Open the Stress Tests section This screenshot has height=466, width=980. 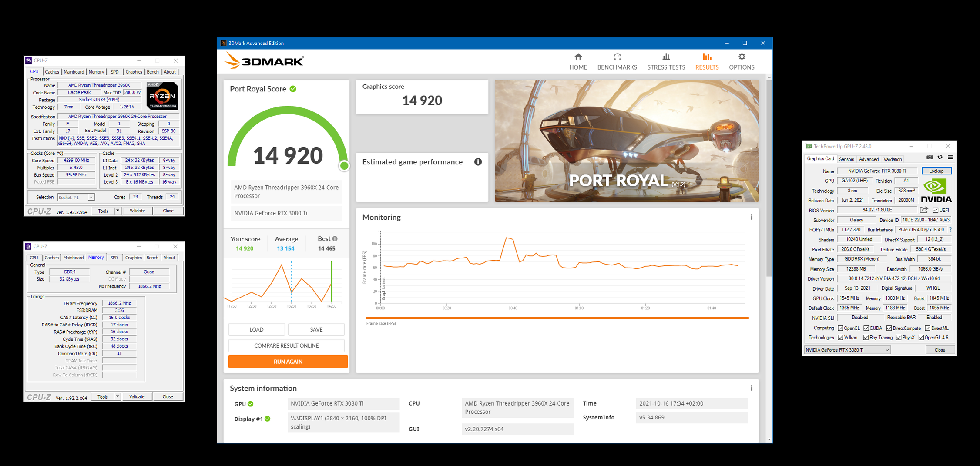666,62
